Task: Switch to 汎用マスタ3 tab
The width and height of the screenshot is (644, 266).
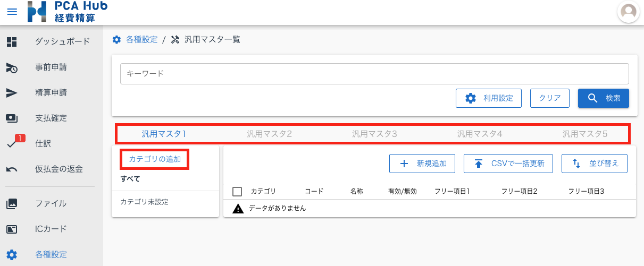Action: coord(374,134)
